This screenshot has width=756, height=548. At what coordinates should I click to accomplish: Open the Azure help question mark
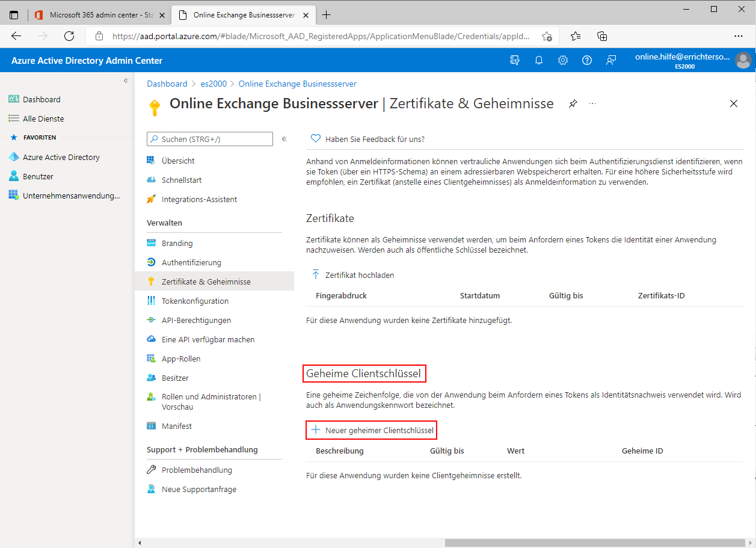click(x=587, y=60)
